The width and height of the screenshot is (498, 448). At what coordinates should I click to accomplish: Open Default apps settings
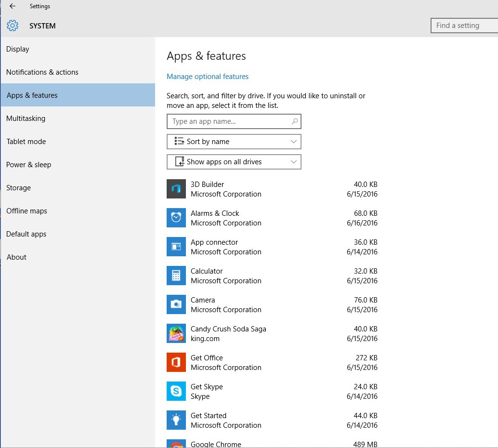coord(78,234)
